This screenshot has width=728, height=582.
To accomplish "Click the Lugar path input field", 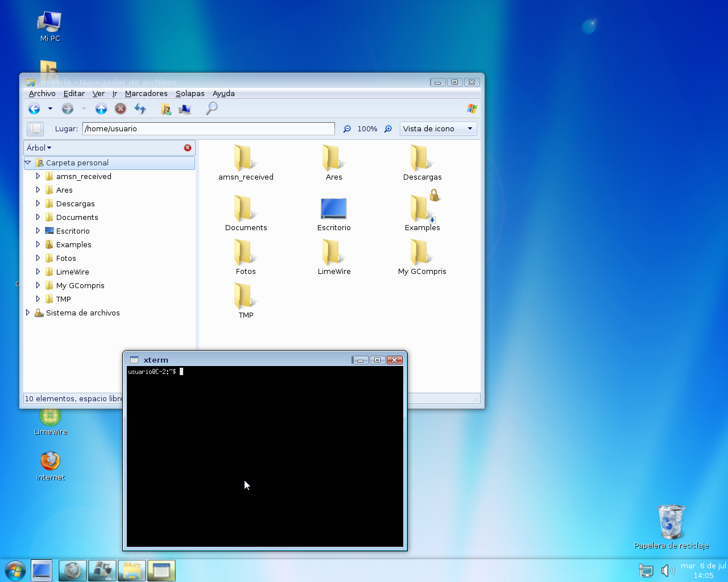I will pos(208,129).
